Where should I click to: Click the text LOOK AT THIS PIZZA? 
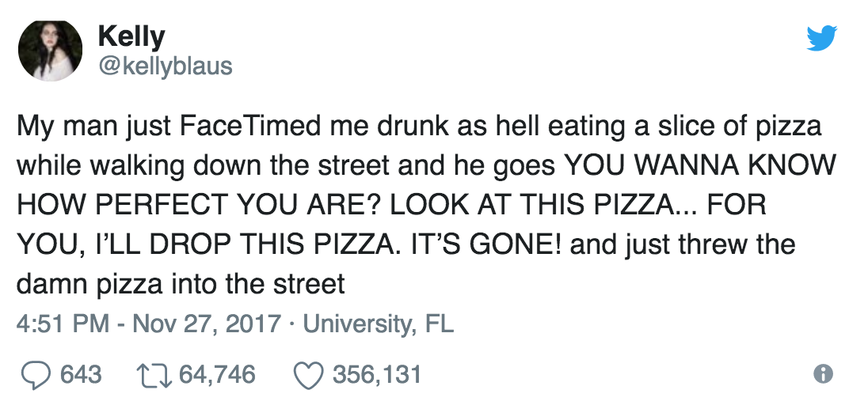(x=528, y=204)
